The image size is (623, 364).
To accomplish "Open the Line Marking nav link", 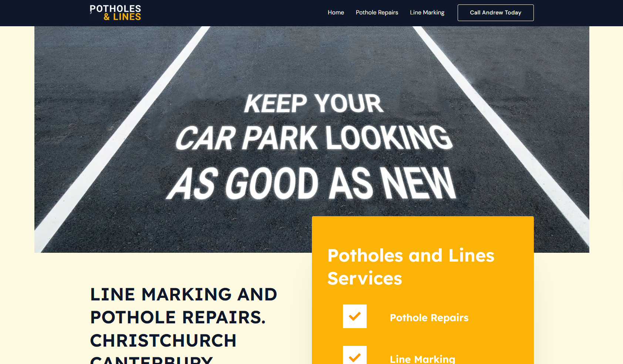I will (x=427, y=13).
